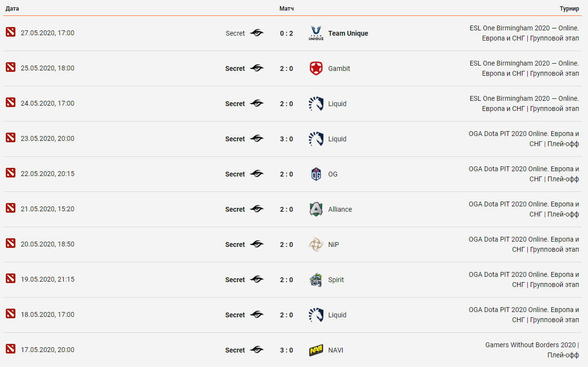Click the Dota 2 icon for 27.05.2020 match
This screenshot has width=588, height=367.
11,32
